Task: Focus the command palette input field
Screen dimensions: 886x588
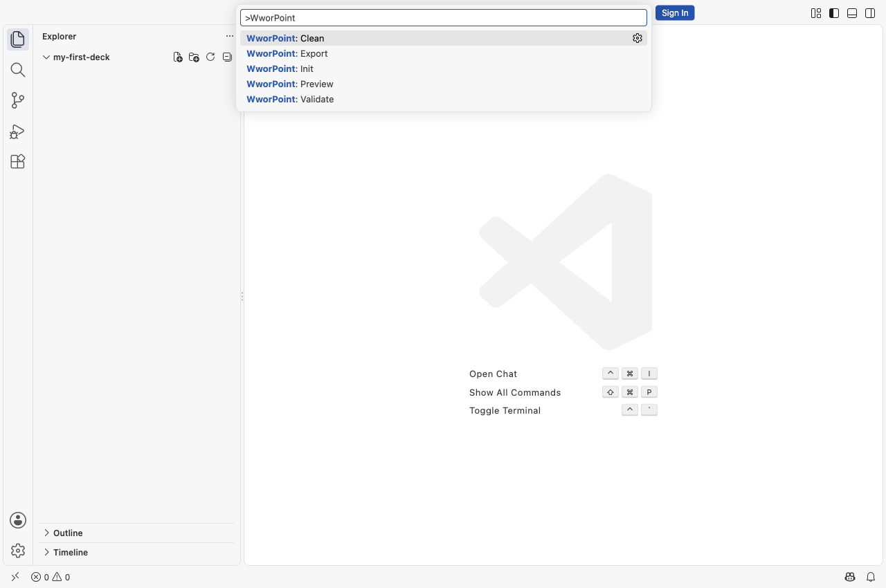Action: tap(443, 17)
